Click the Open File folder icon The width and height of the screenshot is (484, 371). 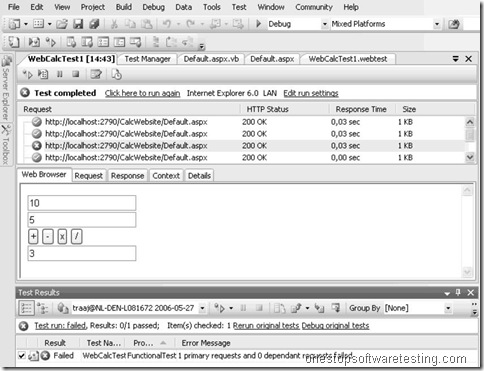click(62, 24)
